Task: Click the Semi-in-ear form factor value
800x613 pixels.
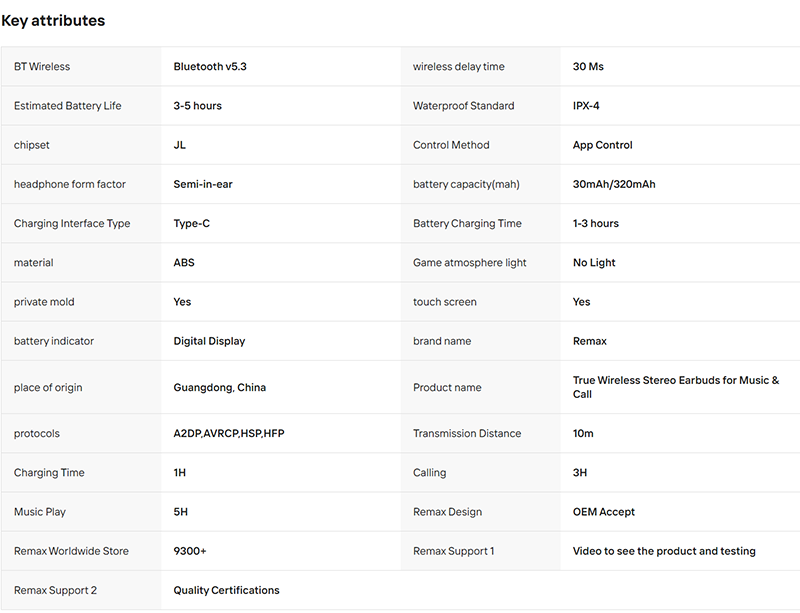Action: pyautogui.click(x=203, y=184)
